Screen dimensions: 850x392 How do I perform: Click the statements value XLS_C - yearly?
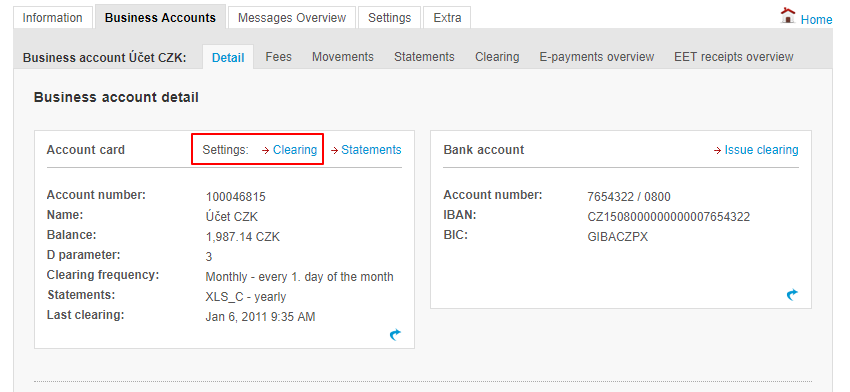(x=246, y=297)
